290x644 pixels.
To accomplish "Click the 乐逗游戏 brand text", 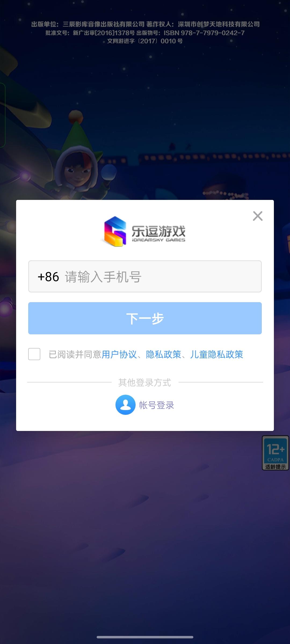I will click(158, 231).
